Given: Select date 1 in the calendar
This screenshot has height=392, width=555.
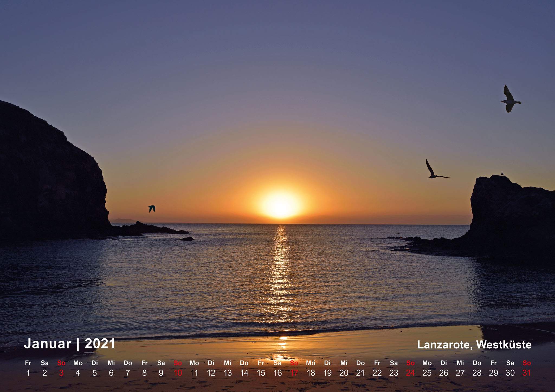Looking at the screenshot, I should click(x=28, y=373).
